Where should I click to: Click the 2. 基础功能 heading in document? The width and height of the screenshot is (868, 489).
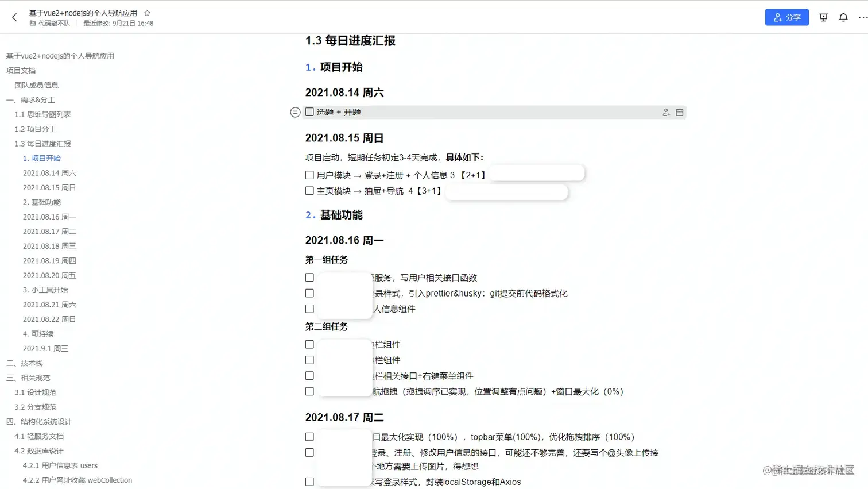coord(334,215)
